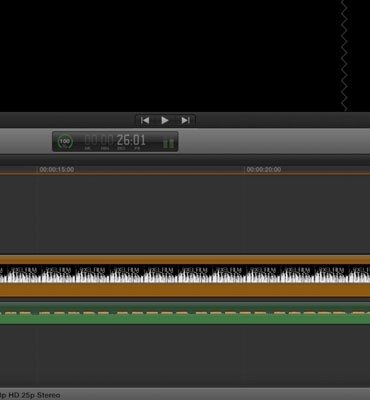
Task: Click the 26:01 timecode display
Action: [x=131, y=140]
